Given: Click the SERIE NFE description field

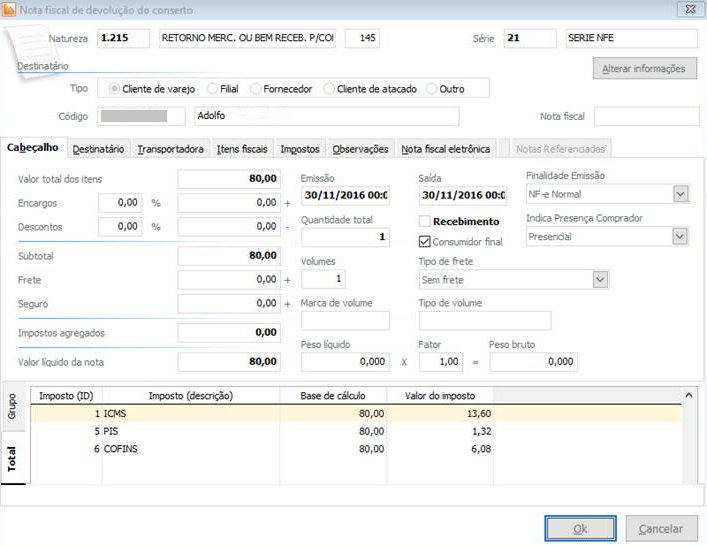Looking at the screenshot, I should pos(632,38).
